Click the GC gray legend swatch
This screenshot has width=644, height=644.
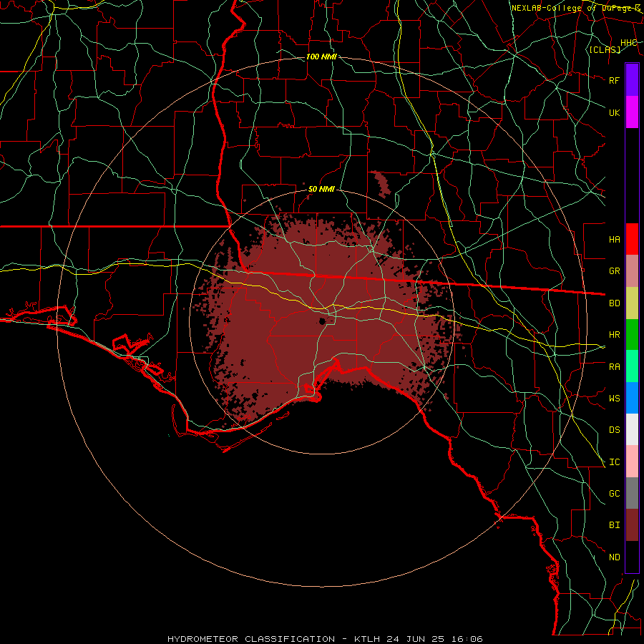[x=632, y=493]
